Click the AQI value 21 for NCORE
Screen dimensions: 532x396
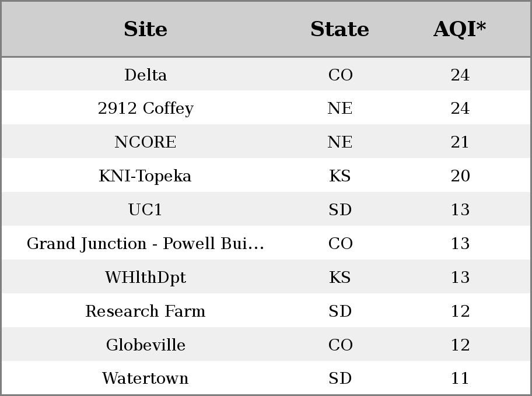coord(460,142)
